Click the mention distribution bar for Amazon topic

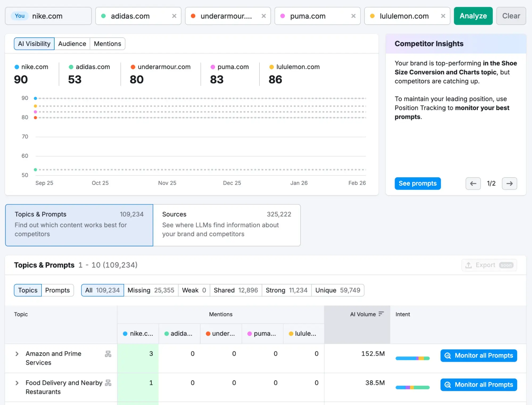click(413, 358)
